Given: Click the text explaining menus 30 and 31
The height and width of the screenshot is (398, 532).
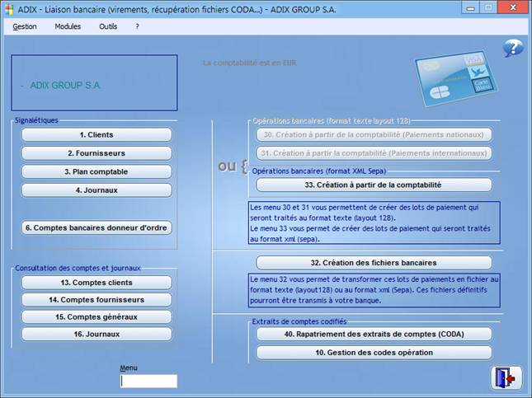Looking at the screenshot, I should 374,222.
